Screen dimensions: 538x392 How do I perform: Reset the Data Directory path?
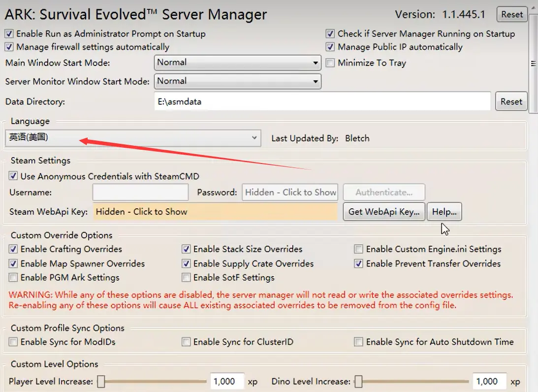511,101
